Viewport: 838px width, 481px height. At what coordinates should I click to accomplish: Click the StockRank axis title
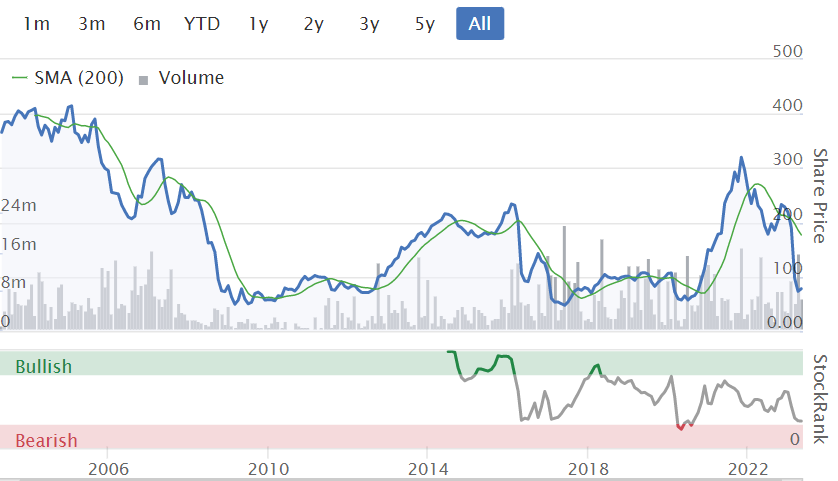click(x=820, y=399)
